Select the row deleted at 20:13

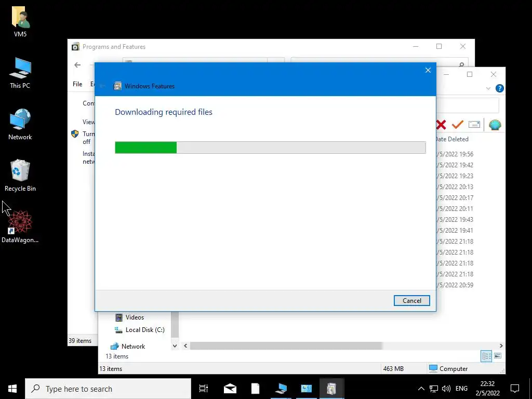(455, 187)
